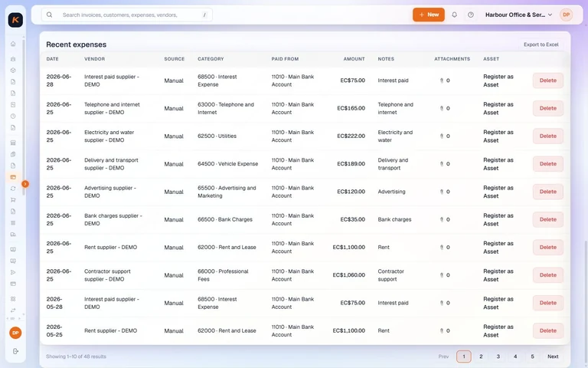The width and height of the screenshot is (588, 368).
Task: Open the DP avatar menu in top bar
Action: 566,15
